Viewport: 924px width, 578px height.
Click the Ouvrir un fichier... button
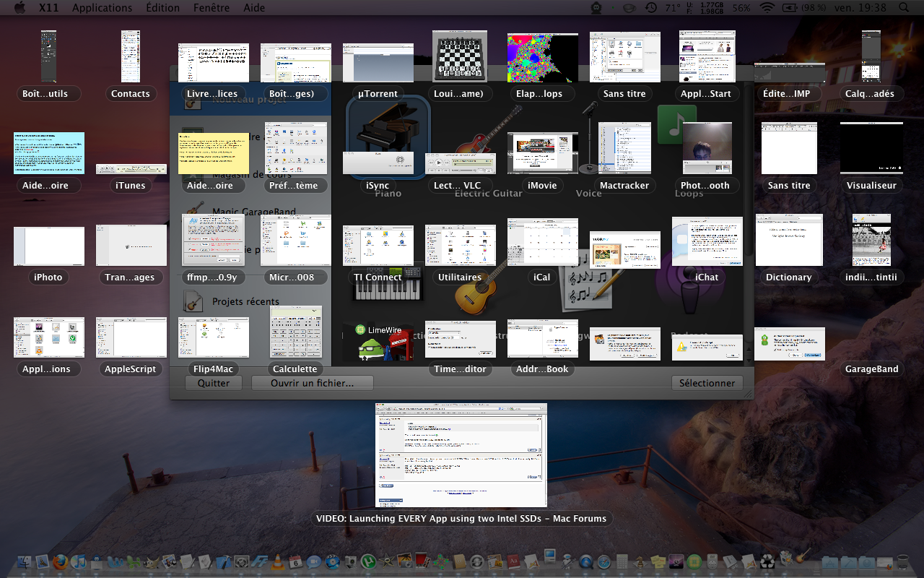coord(313,383)
